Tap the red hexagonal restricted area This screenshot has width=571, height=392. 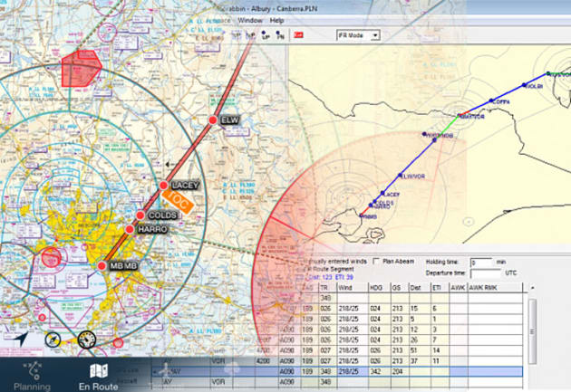pos(81,69)
